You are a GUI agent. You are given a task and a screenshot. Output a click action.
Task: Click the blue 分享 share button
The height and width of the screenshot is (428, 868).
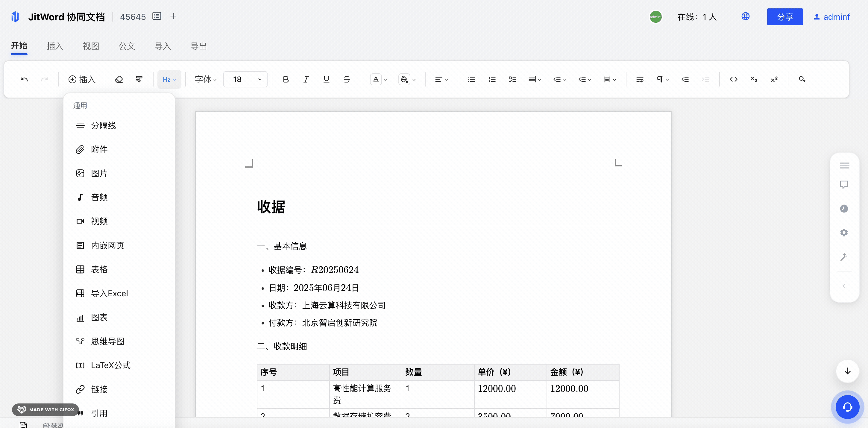tap(784, 17)
